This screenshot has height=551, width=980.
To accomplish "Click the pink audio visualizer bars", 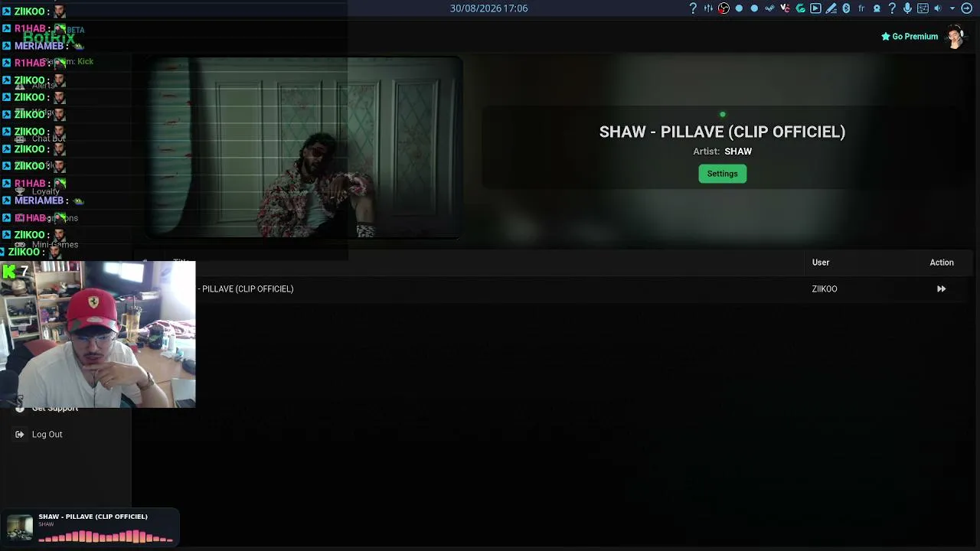I will tap(106, 536).
